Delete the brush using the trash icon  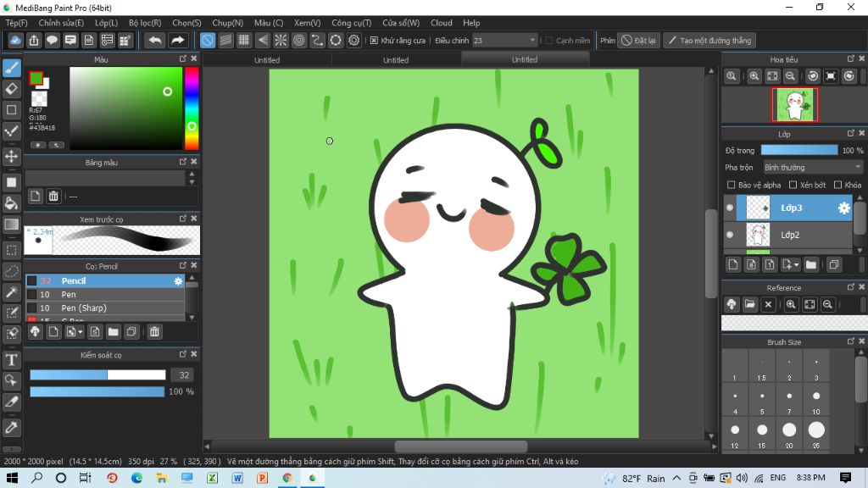[154, 331]
